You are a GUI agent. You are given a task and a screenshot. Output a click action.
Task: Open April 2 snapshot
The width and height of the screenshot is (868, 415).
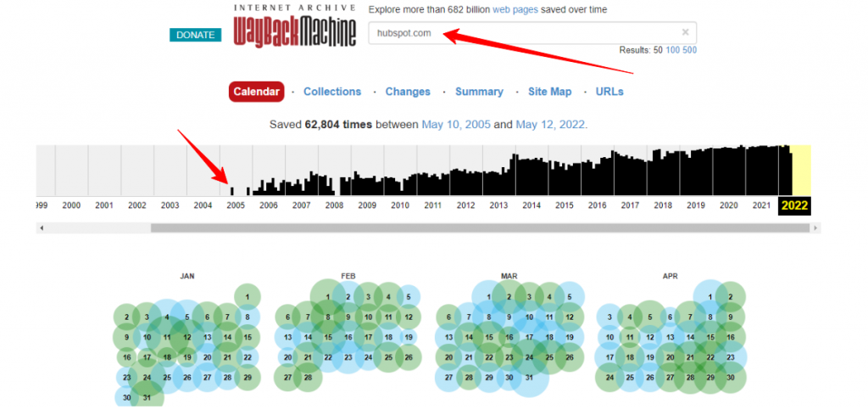pyautogui.click(x=731, y=297)
